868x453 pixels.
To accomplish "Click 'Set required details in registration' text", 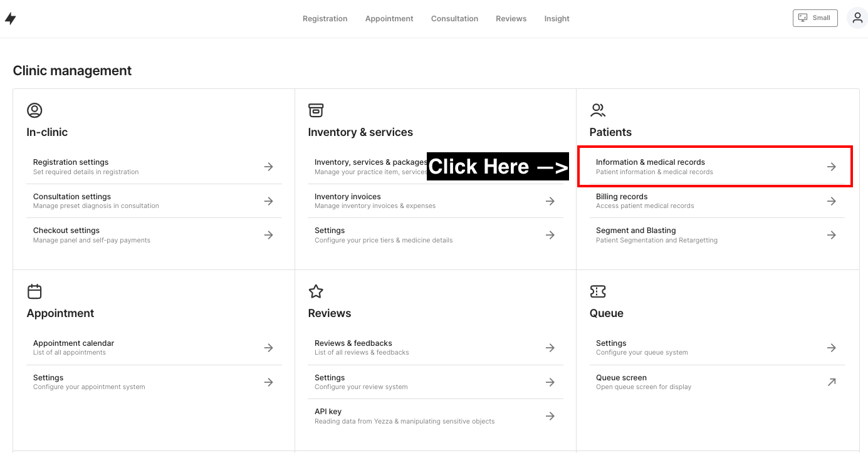I will coord(86,172).
